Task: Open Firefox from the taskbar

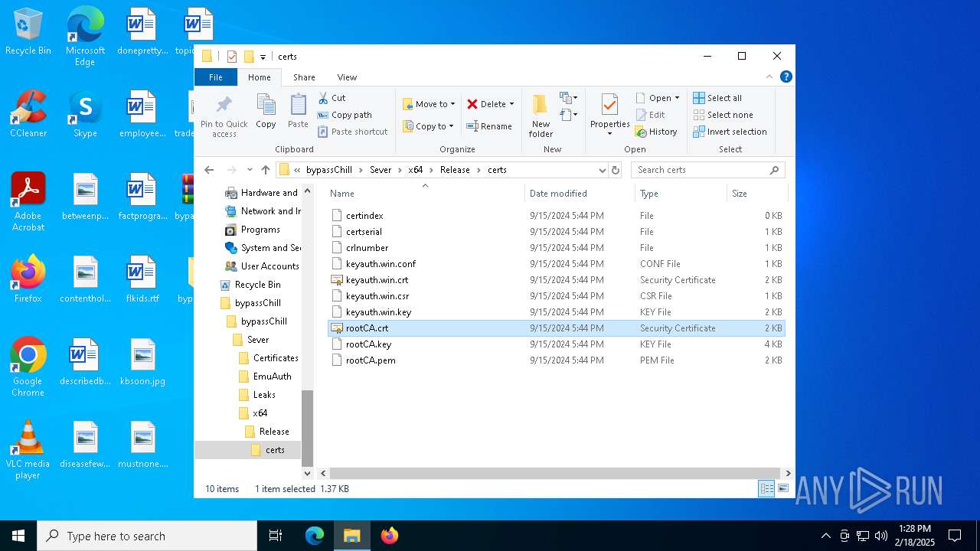Action: (390, 536)
